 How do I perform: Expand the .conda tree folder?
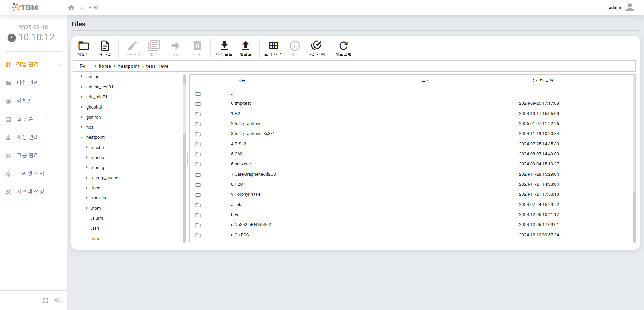(87, 158)
